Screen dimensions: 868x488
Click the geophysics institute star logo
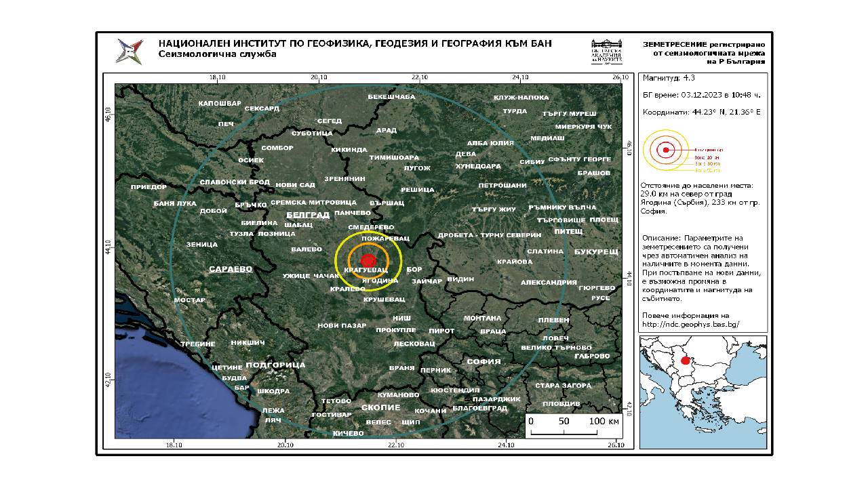[x=130, y=52]
